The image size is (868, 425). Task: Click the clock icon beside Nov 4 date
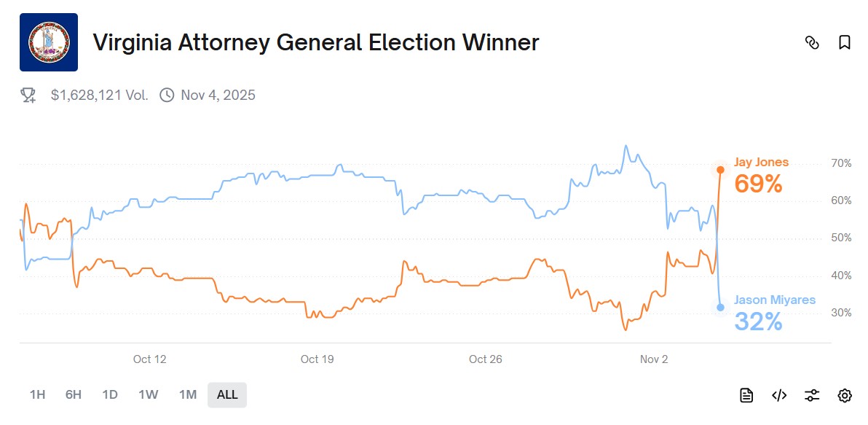click(x=167, y=95)
